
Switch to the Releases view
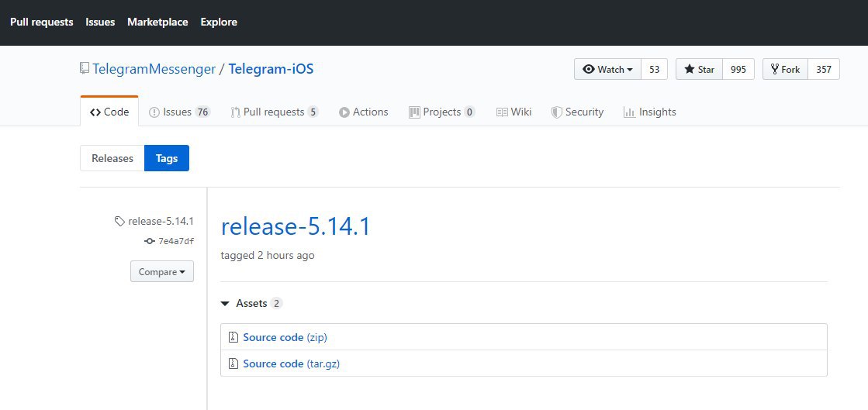click(x=112, y=158)
